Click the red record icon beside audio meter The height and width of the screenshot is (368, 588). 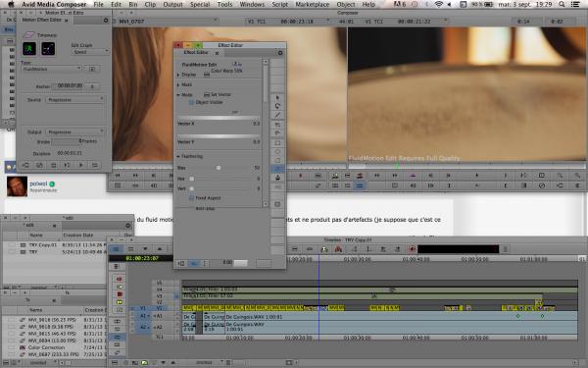(x=413, y=249)
